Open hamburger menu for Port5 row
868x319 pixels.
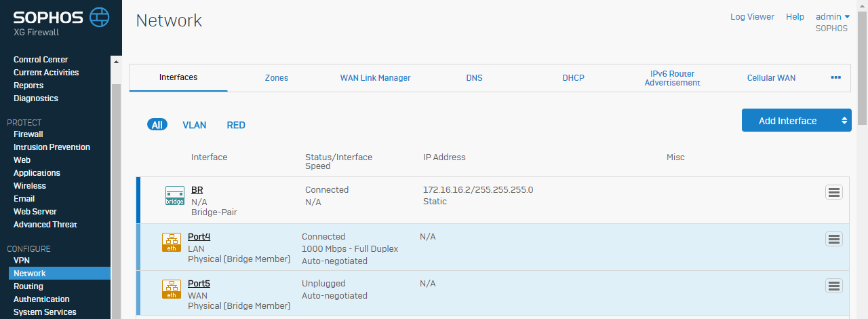point(834,286)
